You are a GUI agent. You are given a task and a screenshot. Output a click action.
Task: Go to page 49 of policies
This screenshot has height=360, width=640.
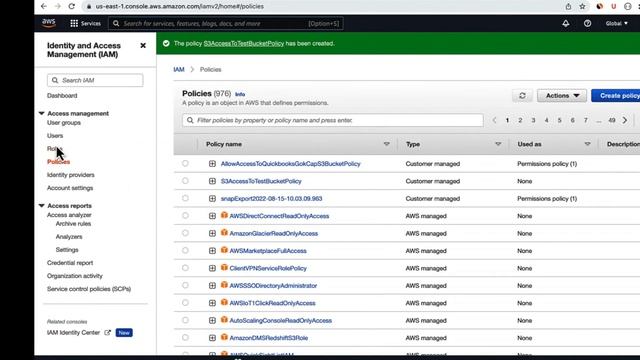611,120
